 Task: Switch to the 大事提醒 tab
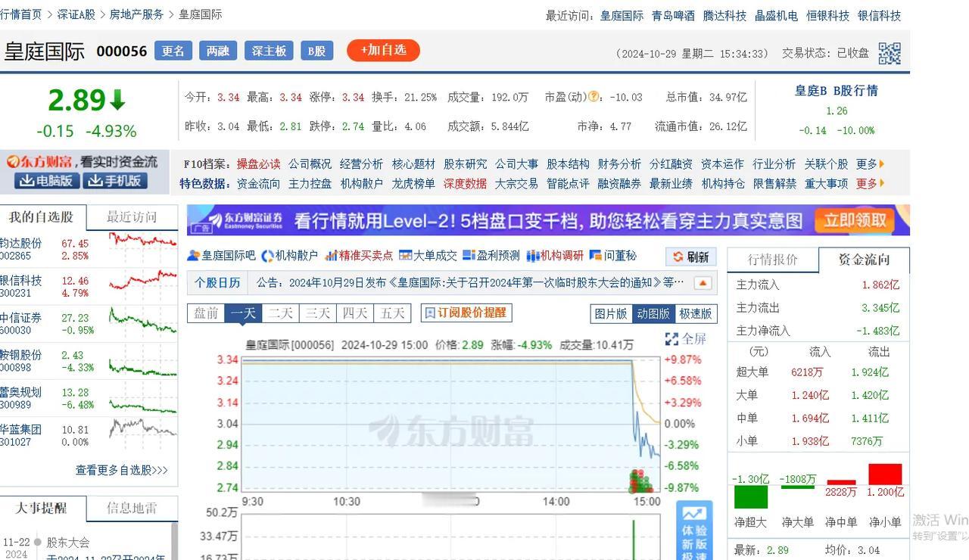pyautogui.click(x=42, y=509)
